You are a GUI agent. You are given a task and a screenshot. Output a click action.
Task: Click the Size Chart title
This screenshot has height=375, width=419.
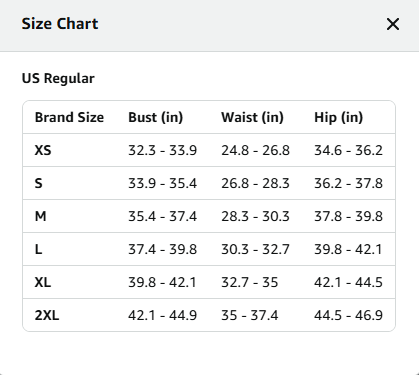60,24
